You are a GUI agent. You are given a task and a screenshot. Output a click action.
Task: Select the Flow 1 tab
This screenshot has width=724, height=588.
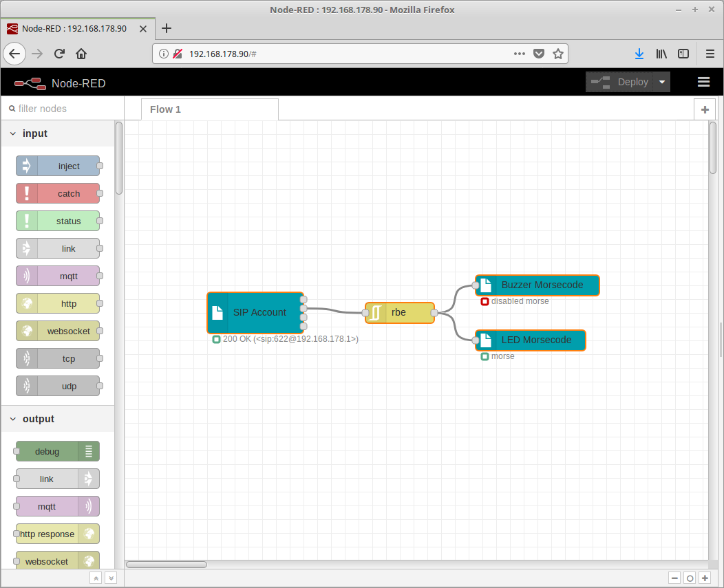[x=165, y=109]
